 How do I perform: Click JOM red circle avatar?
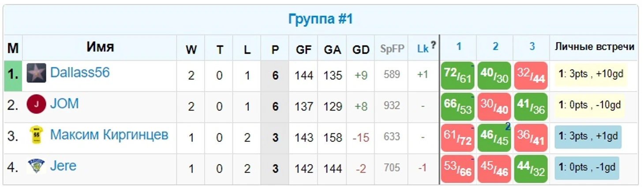pos(36,104)
